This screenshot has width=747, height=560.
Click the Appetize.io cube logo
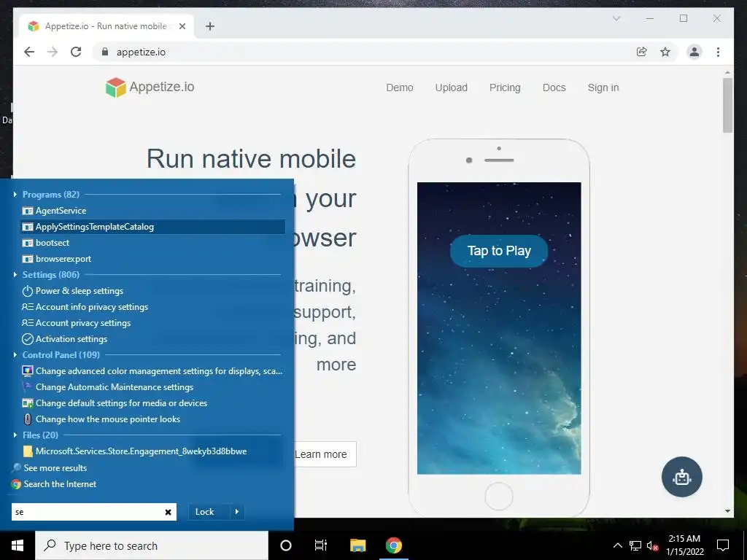click(x=115, y=87)
